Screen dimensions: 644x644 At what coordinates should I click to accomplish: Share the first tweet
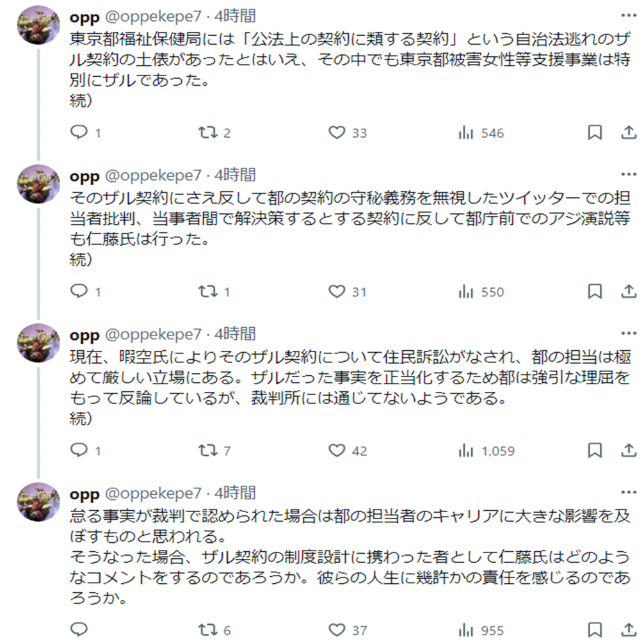point(629,133)
